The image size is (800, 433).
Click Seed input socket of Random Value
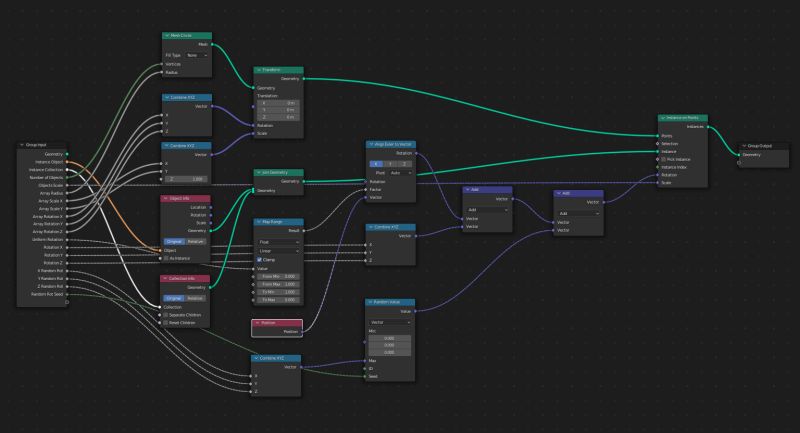click(x=365, y=376)
